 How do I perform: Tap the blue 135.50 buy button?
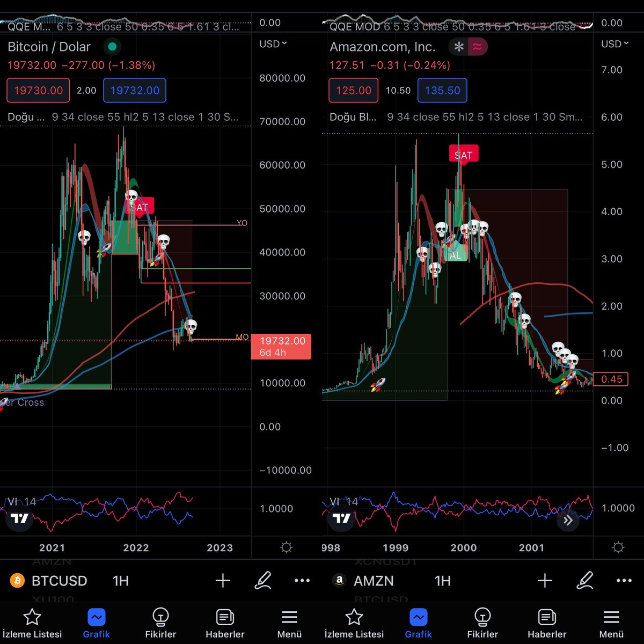pos(442,90)
